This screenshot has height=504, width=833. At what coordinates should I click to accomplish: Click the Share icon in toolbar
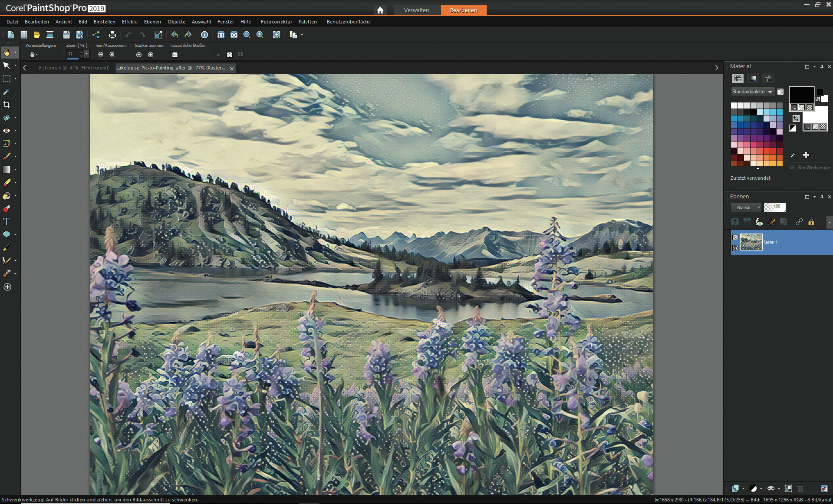[96, 35]
